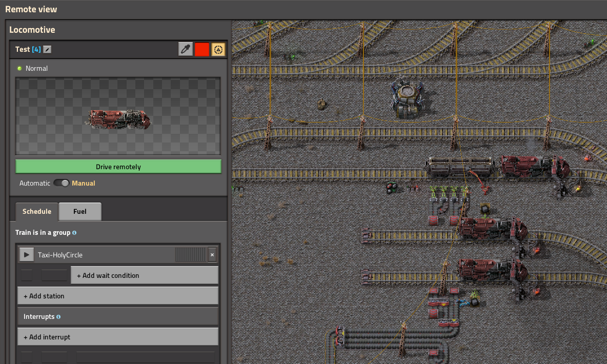Select the Schedule tab

click(x=37, y=211)
